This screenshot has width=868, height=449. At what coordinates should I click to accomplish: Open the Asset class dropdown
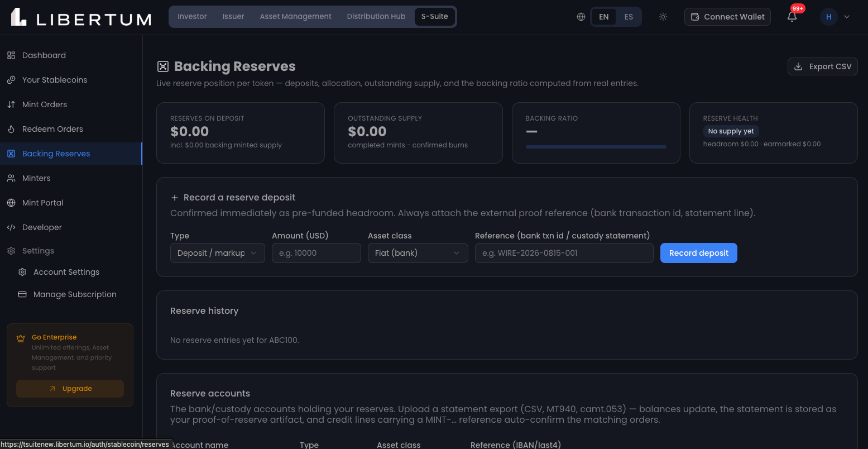[418, 253]
